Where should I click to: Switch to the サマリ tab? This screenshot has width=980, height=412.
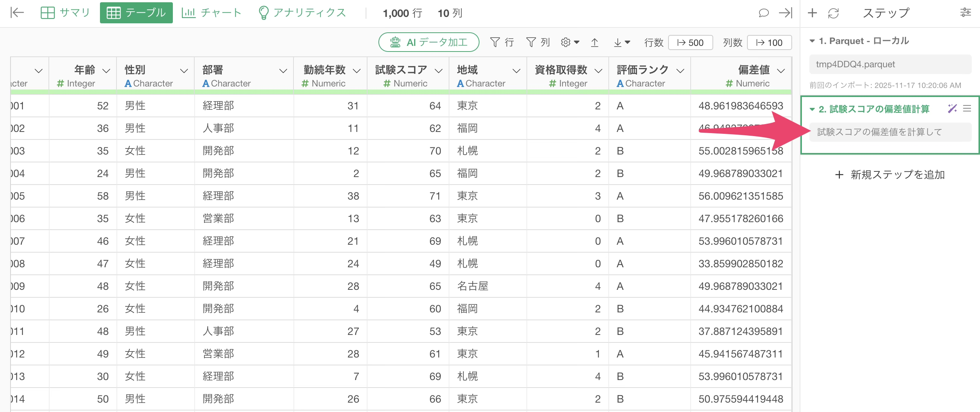[x=65, y=13]
